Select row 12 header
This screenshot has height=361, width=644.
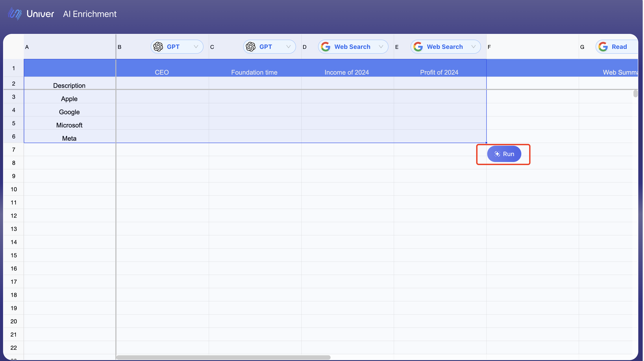(x=13, y=215)
